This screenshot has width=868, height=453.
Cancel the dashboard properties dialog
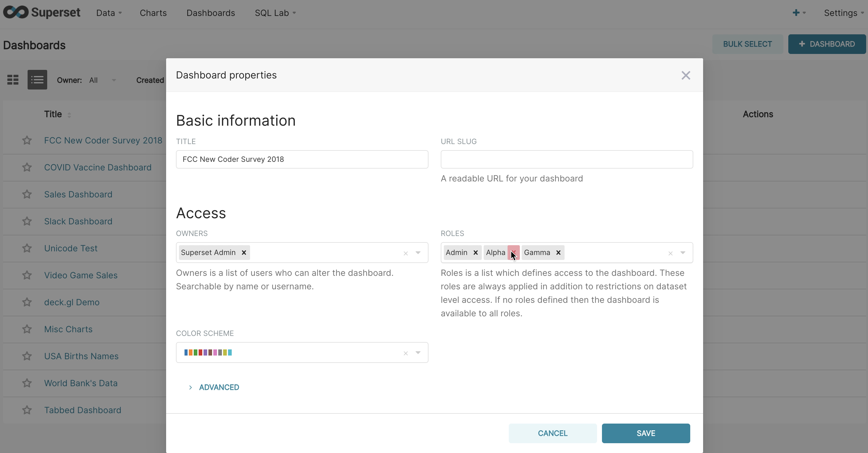click(x=552, y=433)
